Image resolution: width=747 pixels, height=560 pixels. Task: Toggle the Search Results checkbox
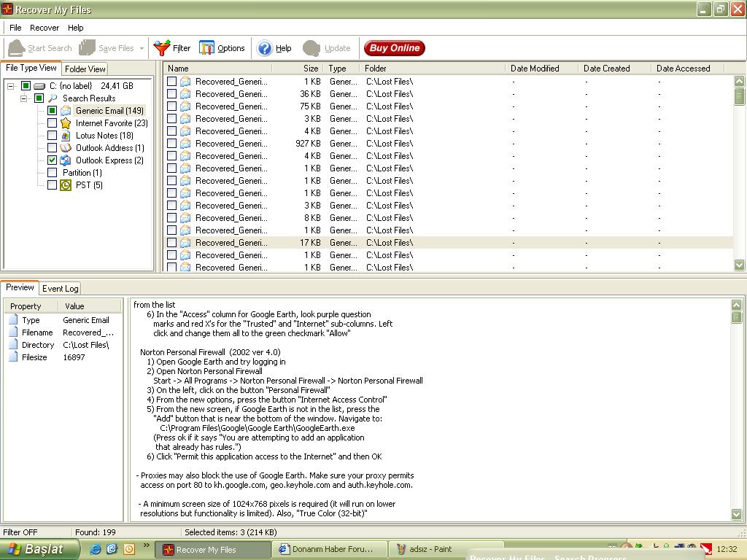coord(39,98)
